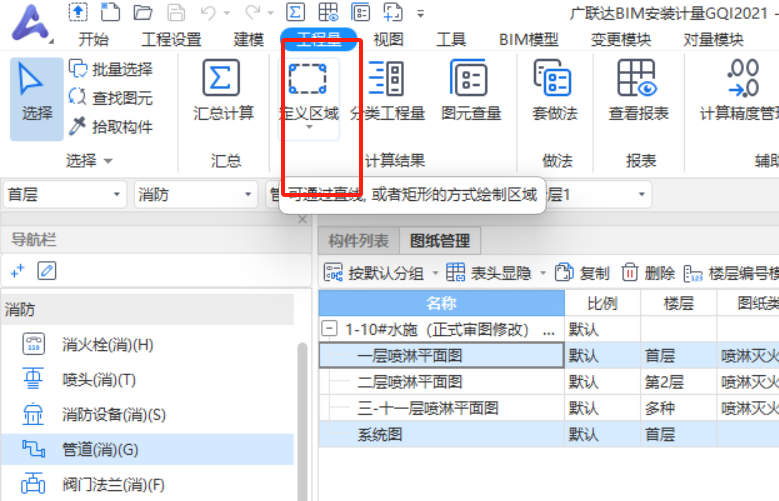Close the navigation panel with X
The image size is (779, 501).
point(302,220)
